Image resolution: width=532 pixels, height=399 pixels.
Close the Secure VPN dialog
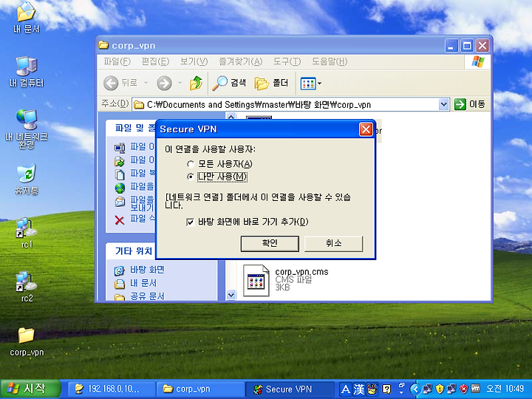(366, 129)
